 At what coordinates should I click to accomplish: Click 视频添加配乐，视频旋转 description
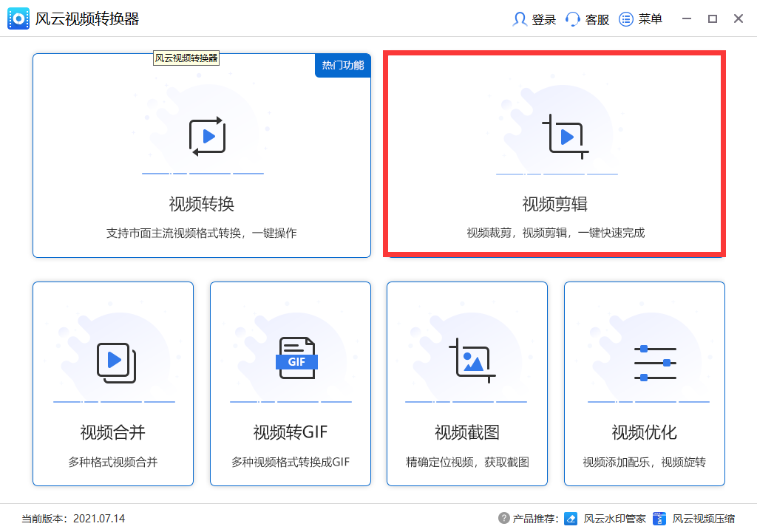click(645, 462)
